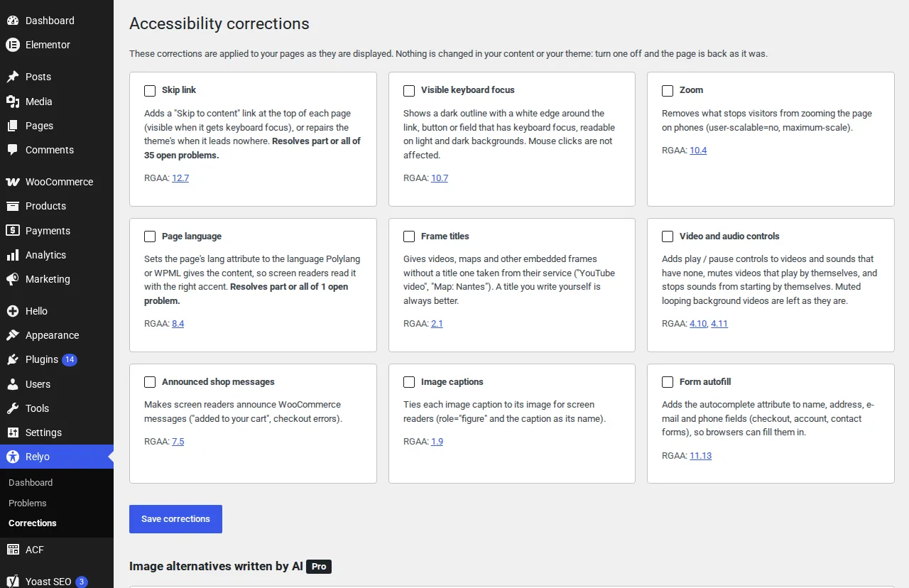The width and height of the screenshot is (909, 588).
Task: Open RGAA 10.7 link
Action: click(x=440, y=178)
